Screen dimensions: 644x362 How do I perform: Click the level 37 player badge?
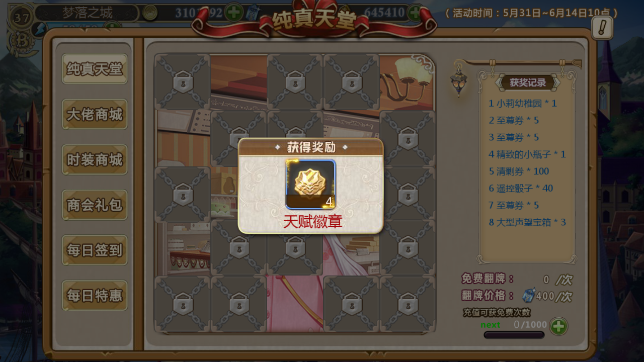pos(22,18)
